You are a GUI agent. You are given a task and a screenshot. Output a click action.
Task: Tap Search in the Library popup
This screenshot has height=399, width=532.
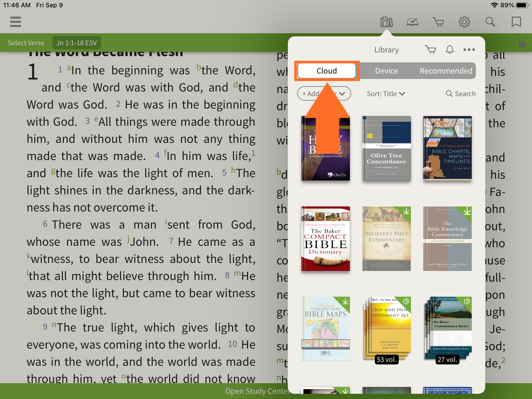461,94
